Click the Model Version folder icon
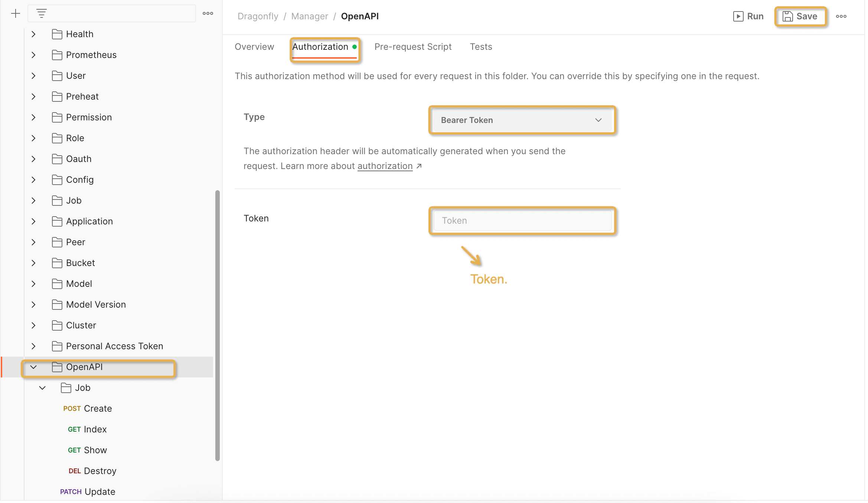 pyautogui.click(x=57, y=305)
